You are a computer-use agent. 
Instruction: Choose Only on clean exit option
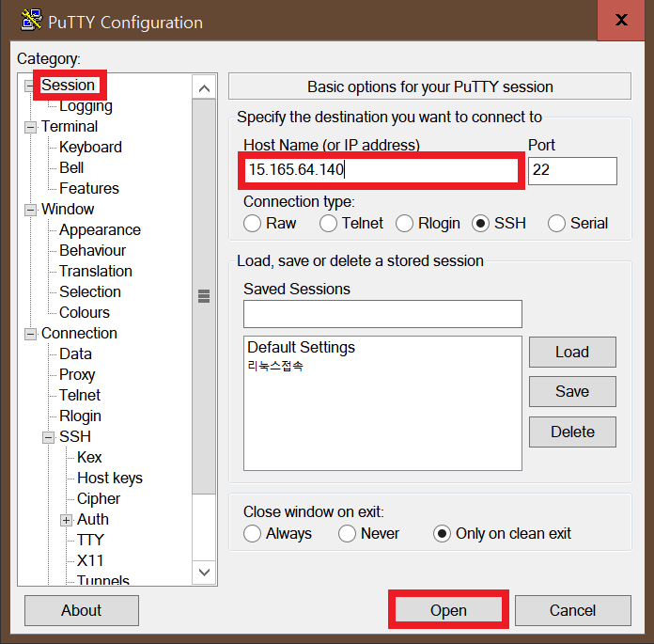[x=443, y=533]
